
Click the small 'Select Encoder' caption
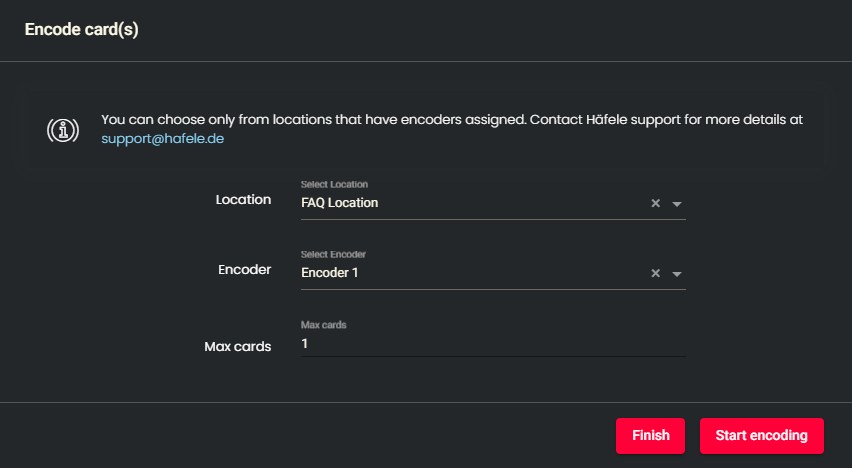pos(333,254)
